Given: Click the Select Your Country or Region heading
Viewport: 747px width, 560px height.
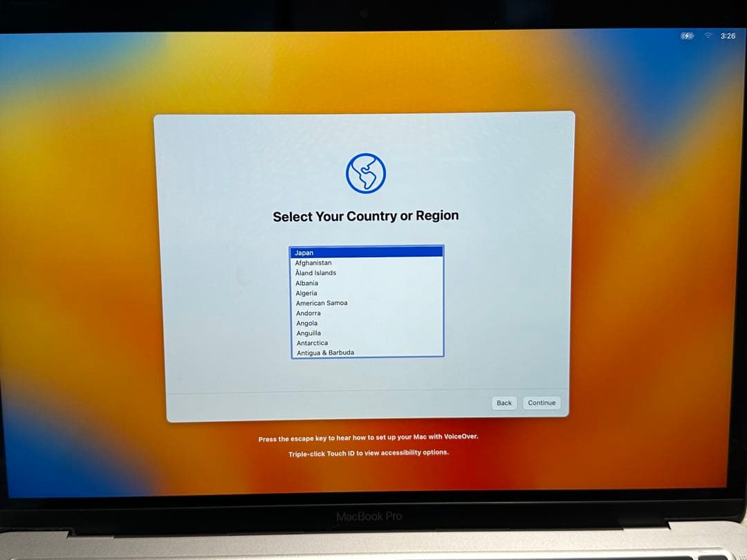Looking at the screenshot, I should click(365, 216).
